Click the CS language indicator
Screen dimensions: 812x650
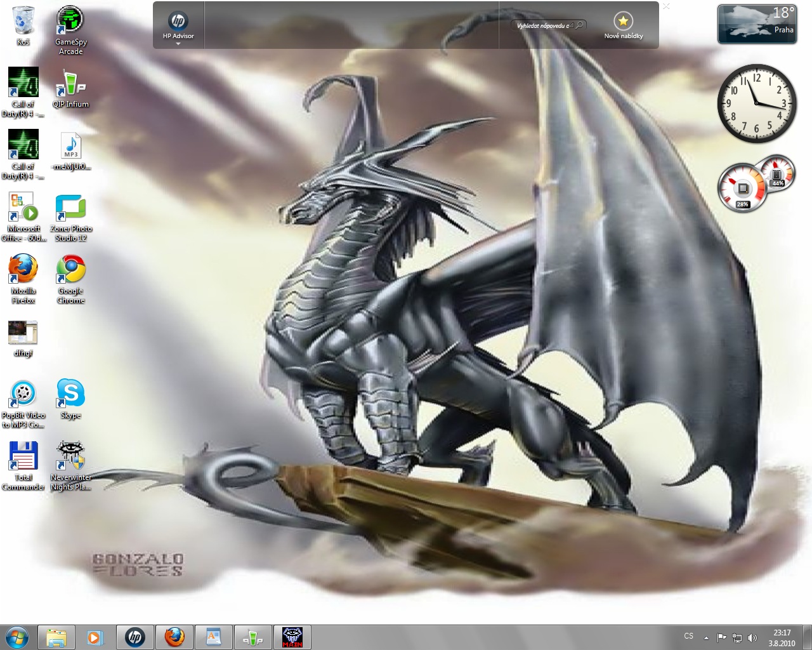[x=688, y=636]
